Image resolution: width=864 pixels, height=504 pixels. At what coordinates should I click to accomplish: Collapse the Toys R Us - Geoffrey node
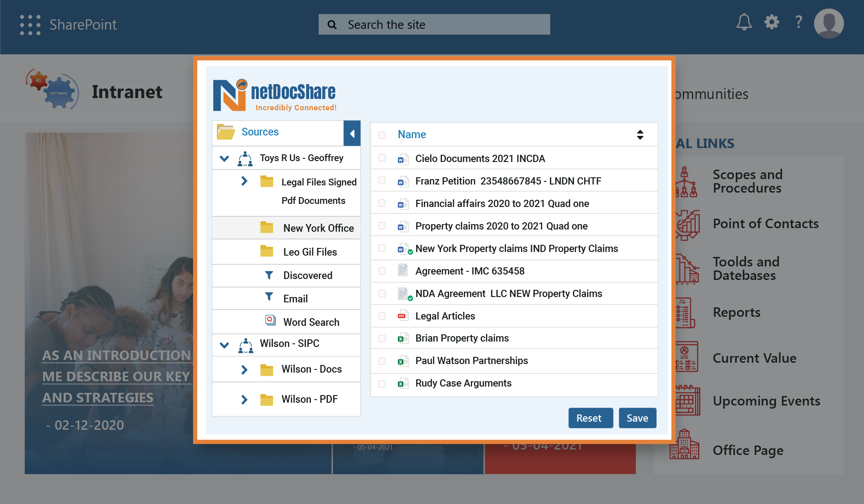(x=224, y=158)
